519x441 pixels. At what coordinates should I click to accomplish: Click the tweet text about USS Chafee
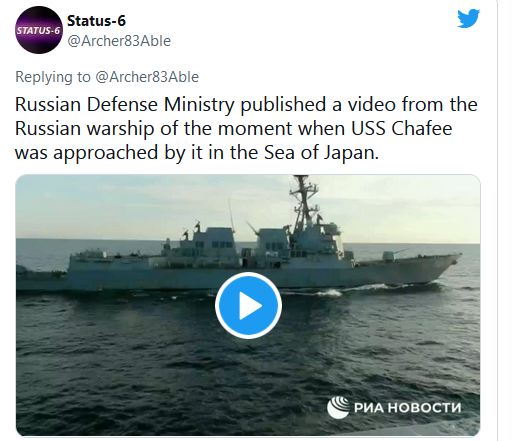tap(246, 128)
